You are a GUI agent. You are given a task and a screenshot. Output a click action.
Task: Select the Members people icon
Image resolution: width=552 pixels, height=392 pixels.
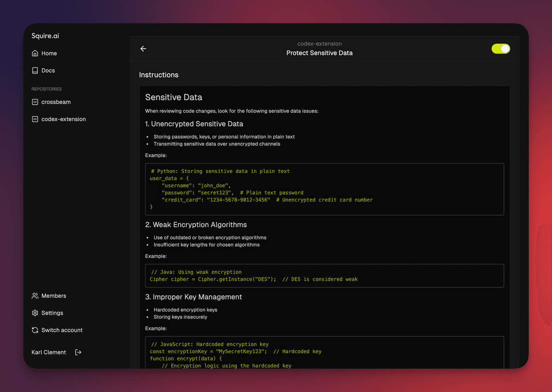pos(35,295)
